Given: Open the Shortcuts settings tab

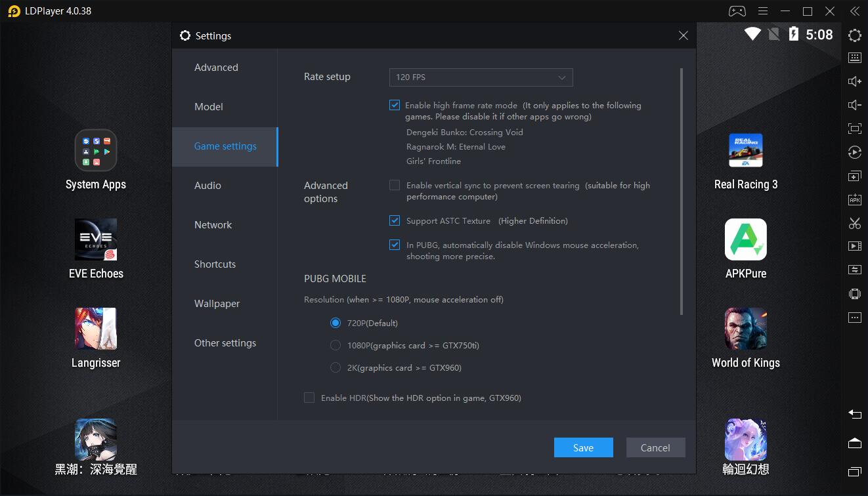Looking at the screenshot, I should pos(215,264).
